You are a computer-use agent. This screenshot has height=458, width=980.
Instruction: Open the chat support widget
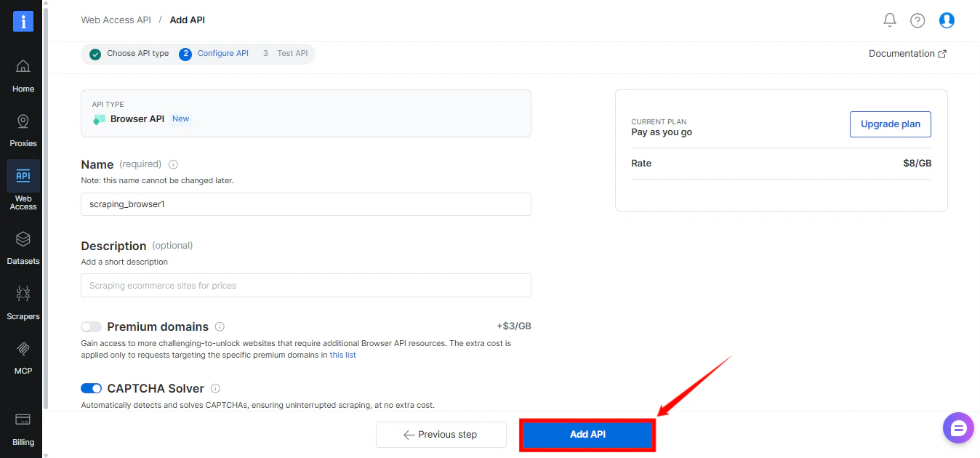957,427
